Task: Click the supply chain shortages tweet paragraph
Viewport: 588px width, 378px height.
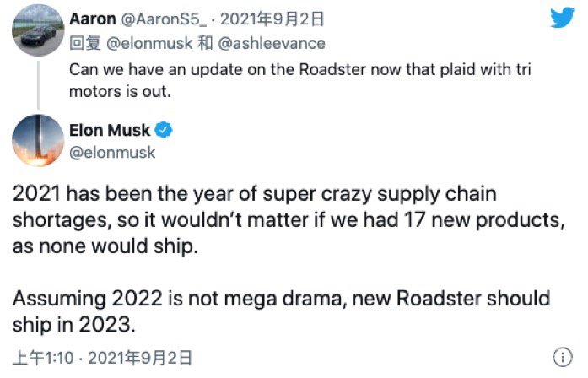Action: coord(289,219)
